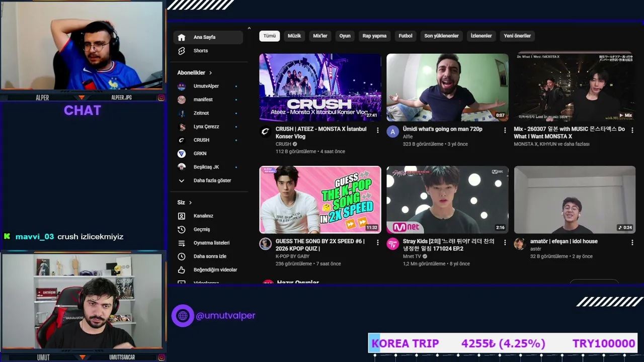Open title amatör | efeşan | idol house

click(563, 241)
